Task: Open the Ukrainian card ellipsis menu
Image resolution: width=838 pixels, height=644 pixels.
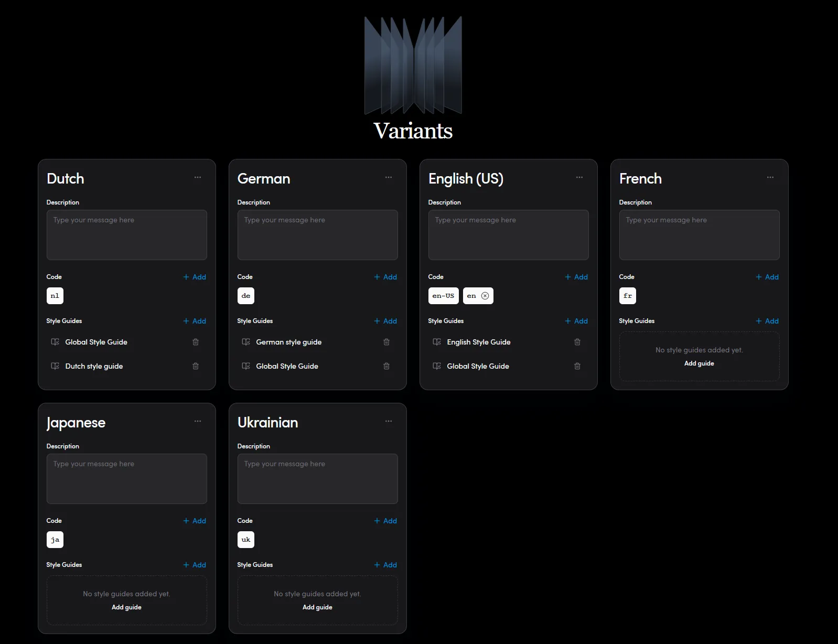Action: coord(389,421)
